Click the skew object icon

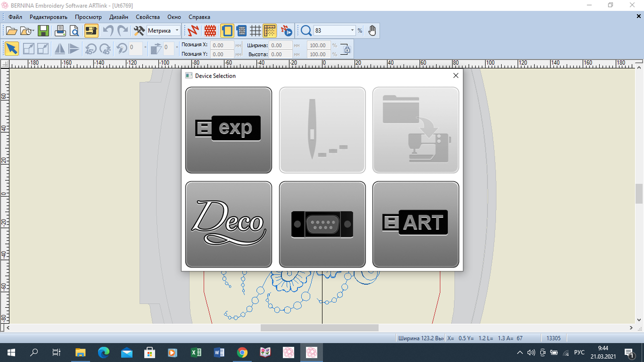pos(156,49)
